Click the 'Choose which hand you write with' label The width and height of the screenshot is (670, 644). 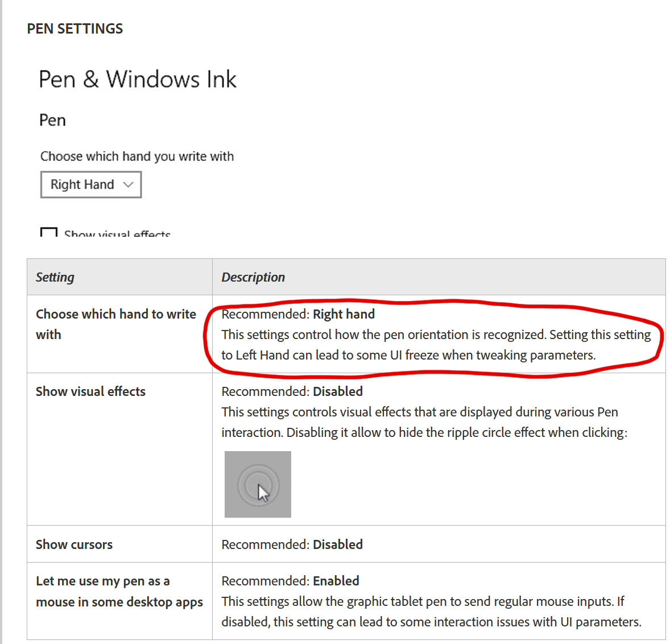[137, 156]
